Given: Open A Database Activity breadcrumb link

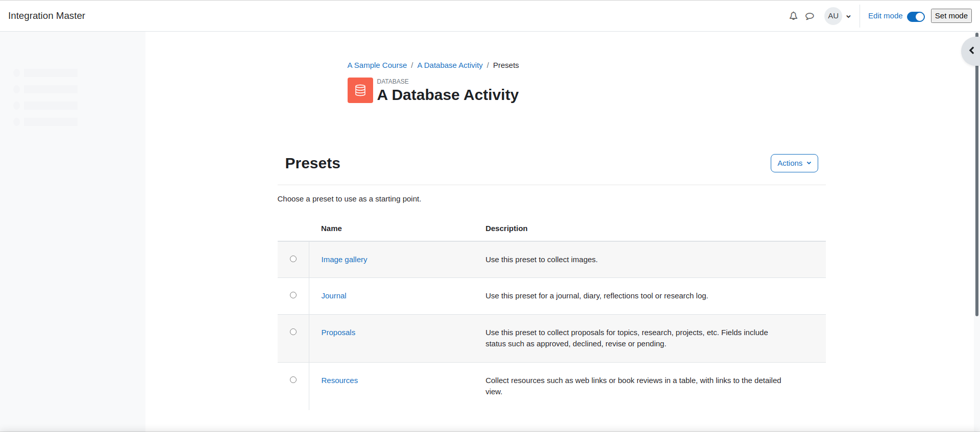Looking at the screenshot, I should [x=450, y=65].
